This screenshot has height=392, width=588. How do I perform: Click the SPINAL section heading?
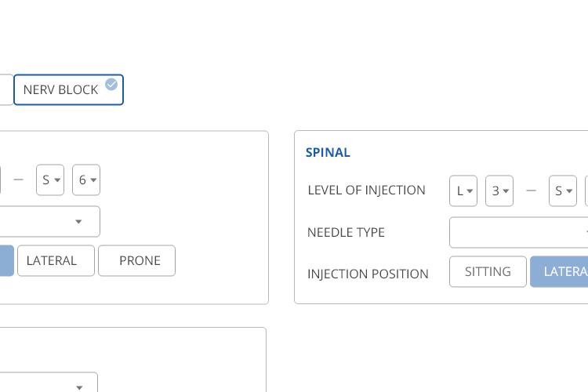coord(328,153)
